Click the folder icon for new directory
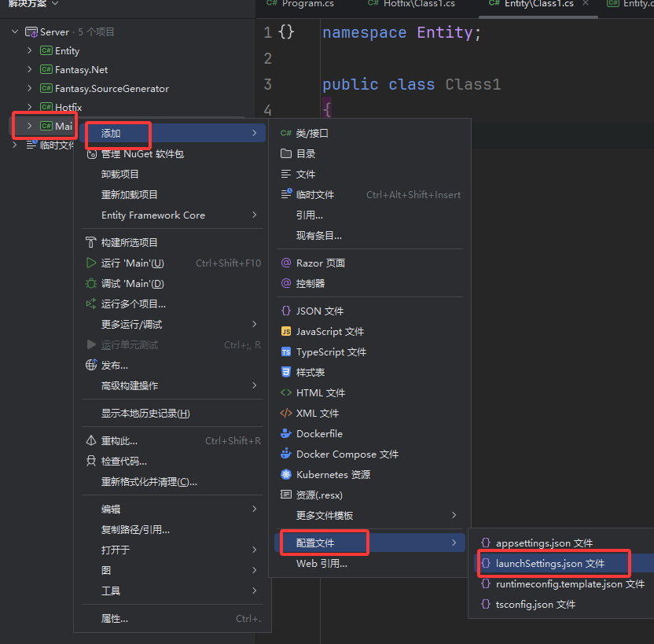 click(x=285, y=153)
